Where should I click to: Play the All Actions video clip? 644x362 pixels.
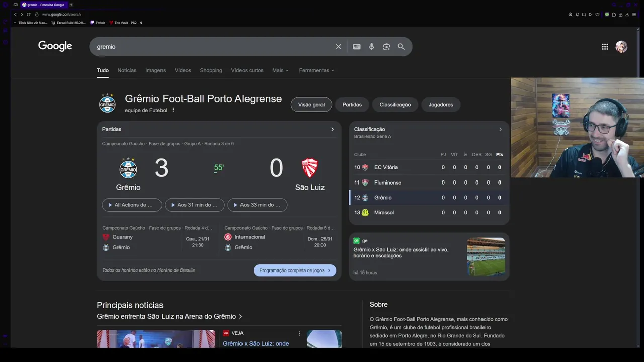coord(132,205)
